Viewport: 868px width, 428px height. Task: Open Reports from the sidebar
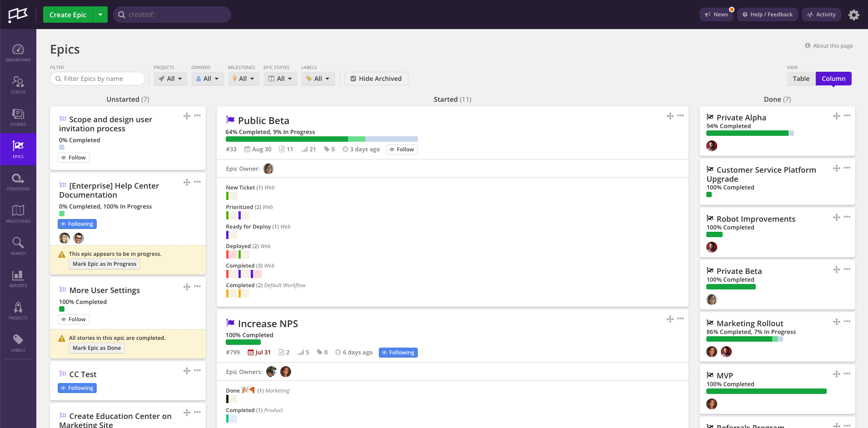18,279
